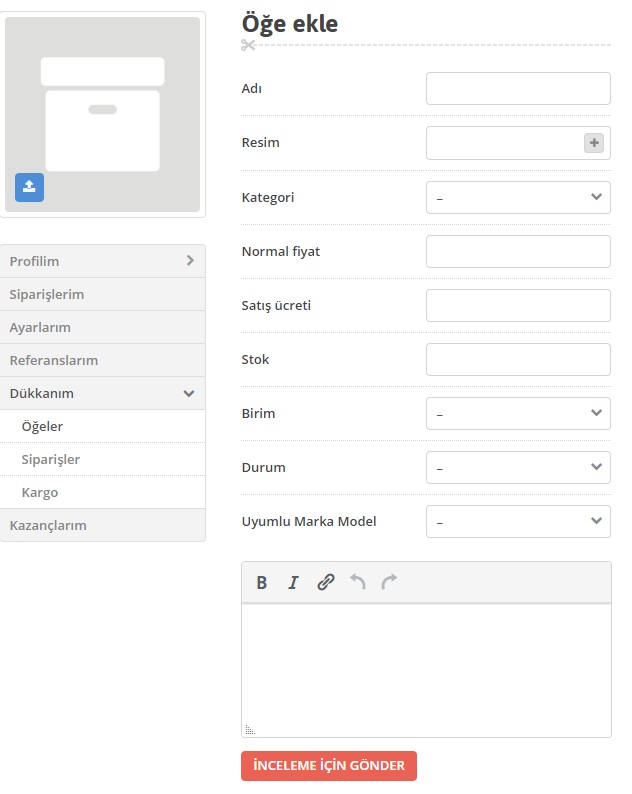This screenshot has width=632, height=794.
Task: Focus the Satış ücreti input field
Action: click(x=518, y=306)
